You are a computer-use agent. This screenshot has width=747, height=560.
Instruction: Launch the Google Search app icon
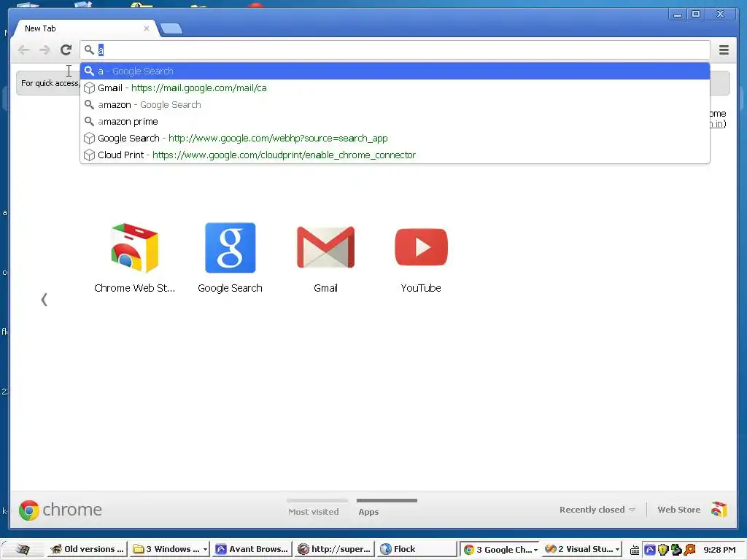point(230,248)
